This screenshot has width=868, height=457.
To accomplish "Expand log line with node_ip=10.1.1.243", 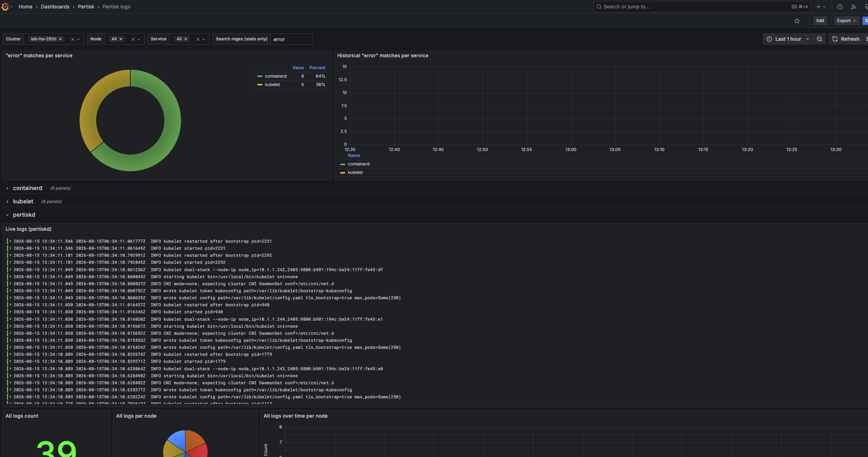I will coord(11,369).
